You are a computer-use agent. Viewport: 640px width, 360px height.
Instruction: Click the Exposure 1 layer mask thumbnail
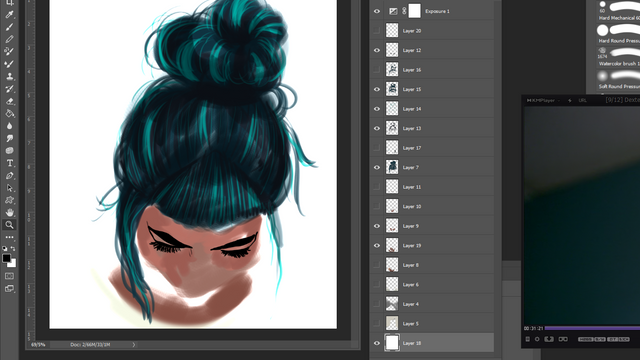pyautogui.click(x=414, y=11)
